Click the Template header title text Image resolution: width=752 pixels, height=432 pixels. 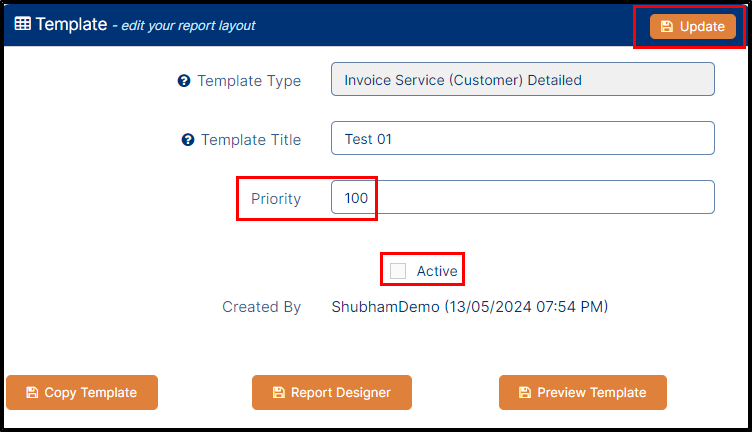[71, 24]
